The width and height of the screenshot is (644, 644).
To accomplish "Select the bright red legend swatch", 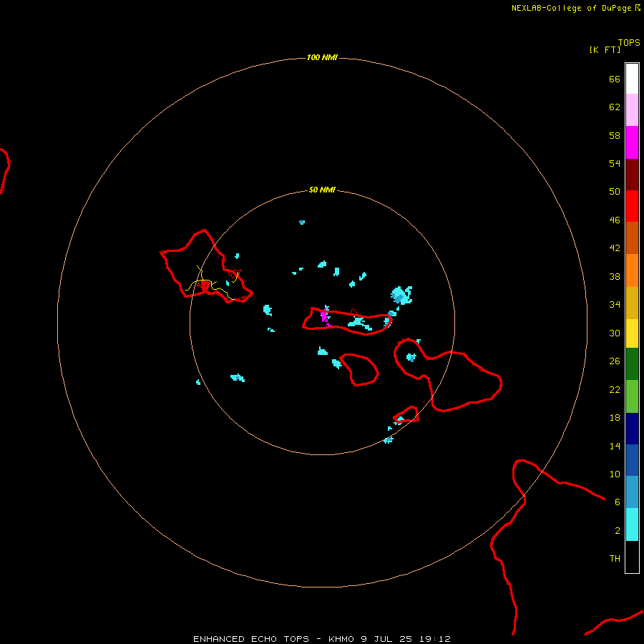I will [x=632, y=206].
